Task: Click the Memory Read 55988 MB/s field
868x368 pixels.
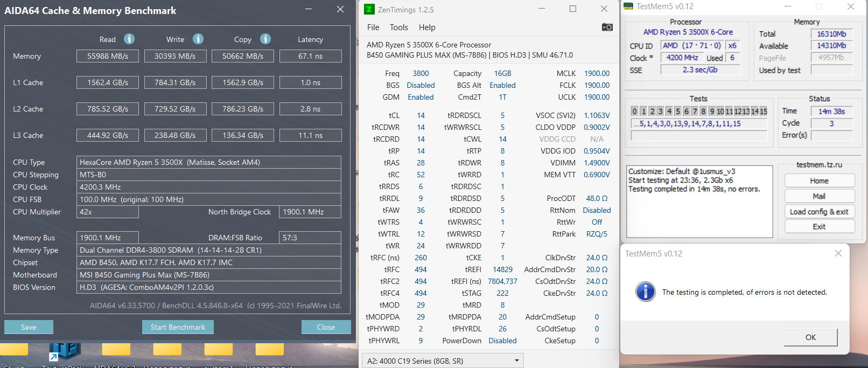Action: (x=108, y=56)
